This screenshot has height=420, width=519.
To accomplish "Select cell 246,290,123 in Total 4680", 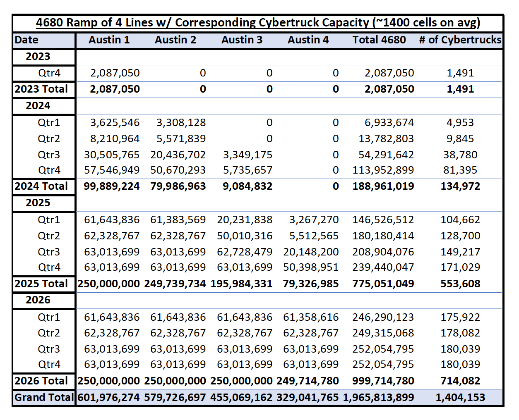I will click(383, 317).
